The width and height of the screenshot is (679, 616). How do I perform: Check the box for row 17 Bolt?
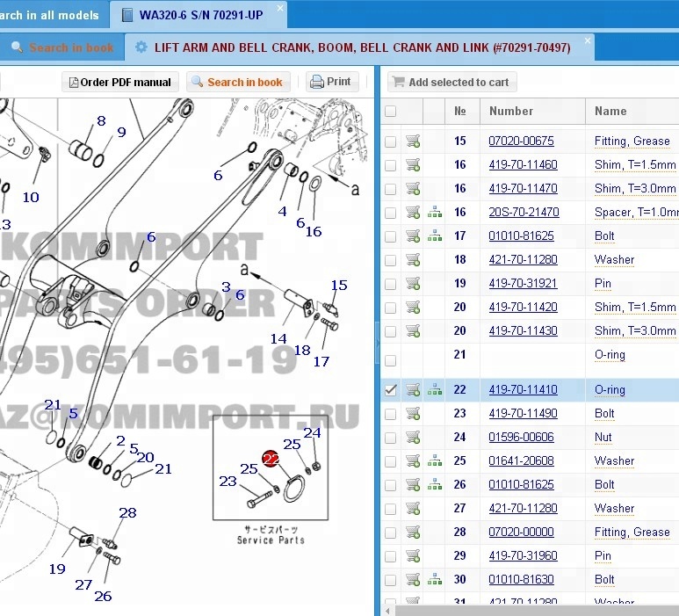tap(390, 236)
